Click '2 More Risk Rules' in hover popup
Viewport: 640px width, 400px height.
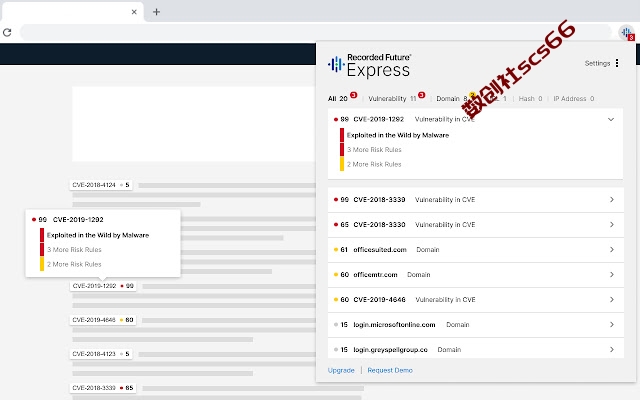coord(74,264)
